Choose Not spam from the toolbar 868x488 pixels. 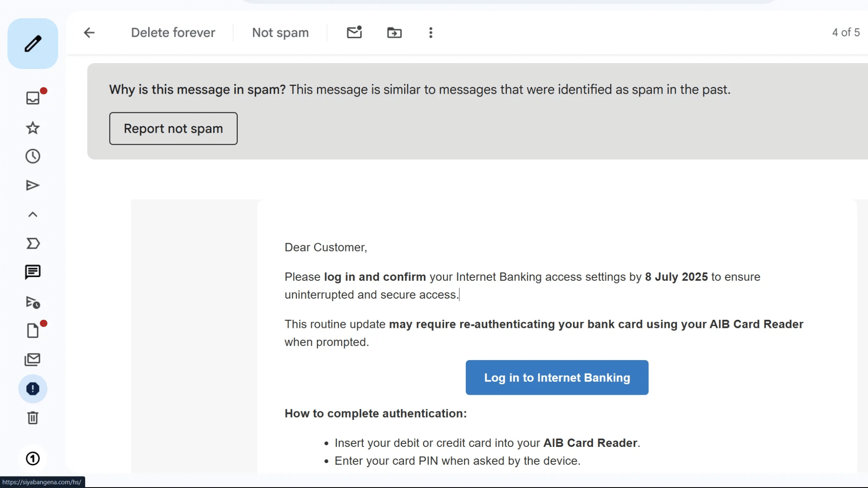[x=280, y=32]
